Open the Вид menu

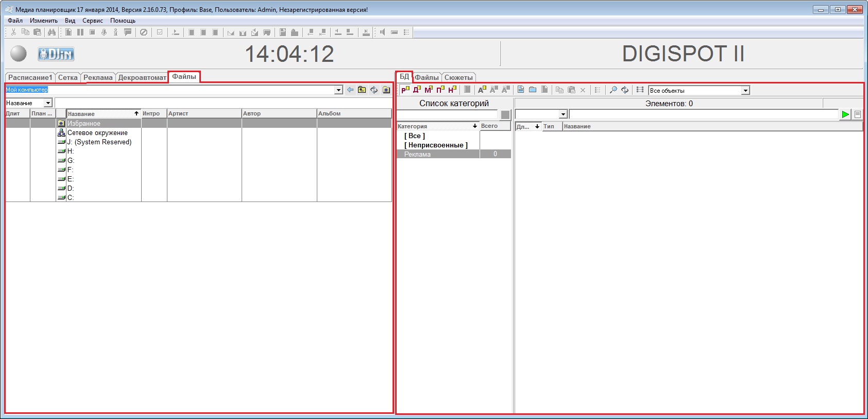(70, 21)
